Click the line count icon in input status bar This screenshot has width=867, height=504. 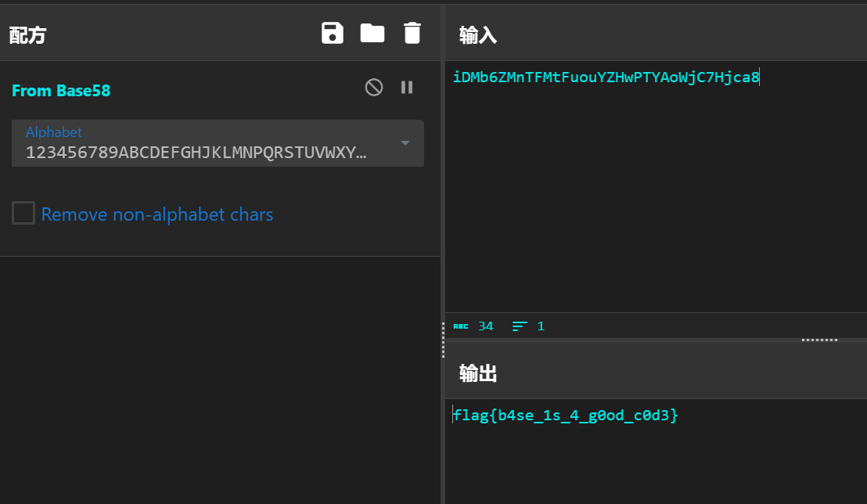520,326
